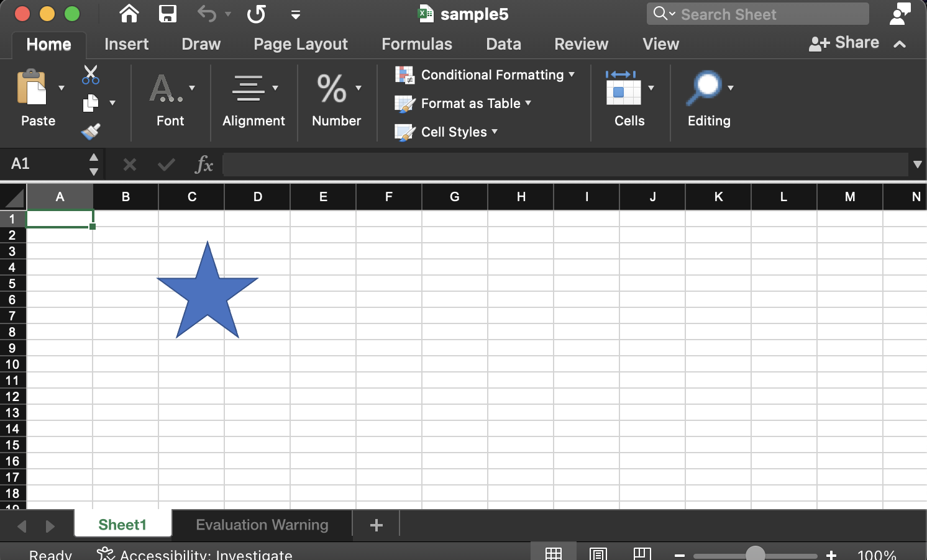This screenshot has width=927, height=560.
Task: Open the Font options dropdown
Action: click(x=191, y=88)
